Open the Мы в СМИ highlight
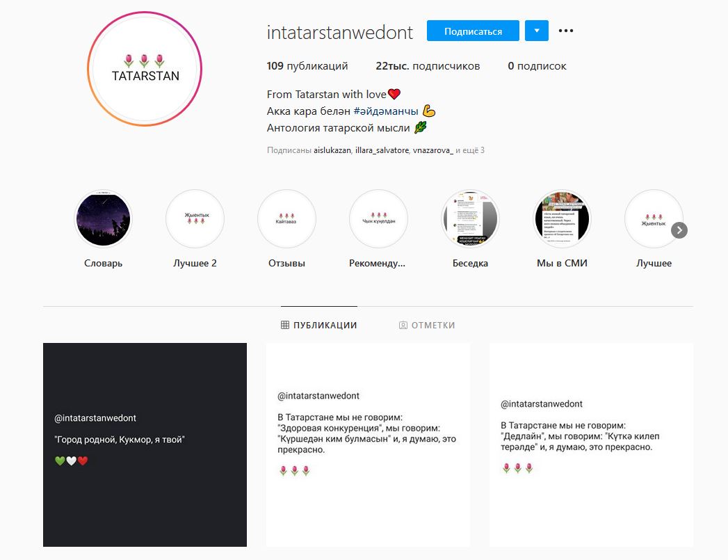This screenshot has height=560, width=728. tap(562, 218)
